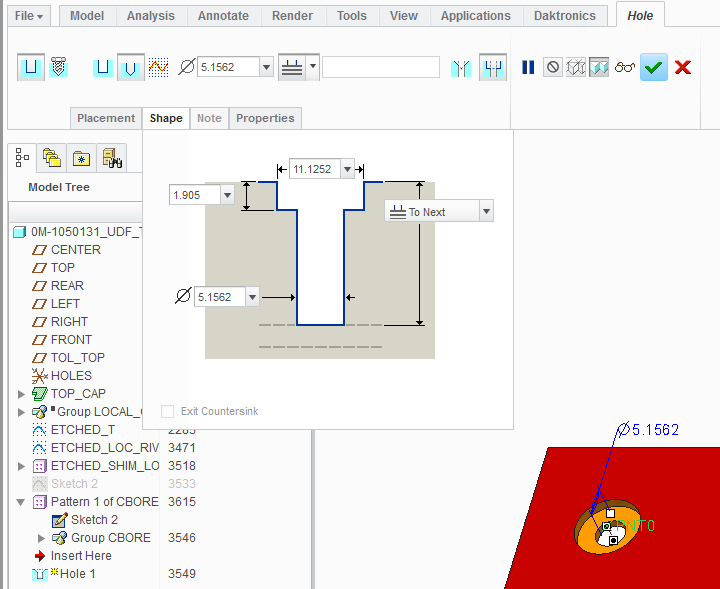Select the attached preview icon
Image resolution: width=720 pixels, height=589 pixels.
(x=599, y=67)
